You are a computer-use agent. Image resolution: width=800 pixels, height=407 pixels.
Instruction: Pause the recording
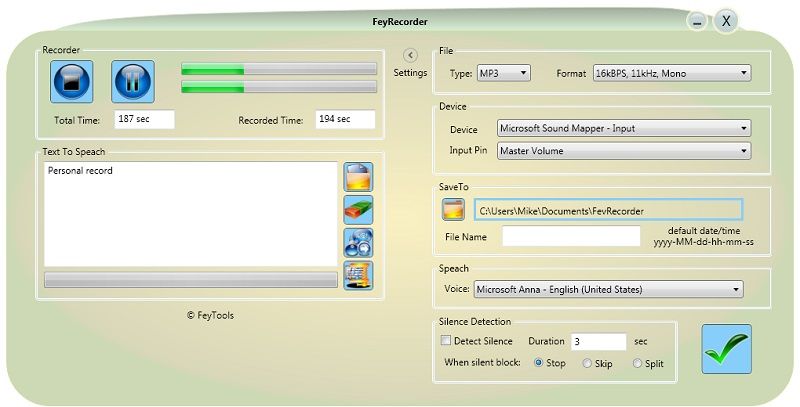133,82
